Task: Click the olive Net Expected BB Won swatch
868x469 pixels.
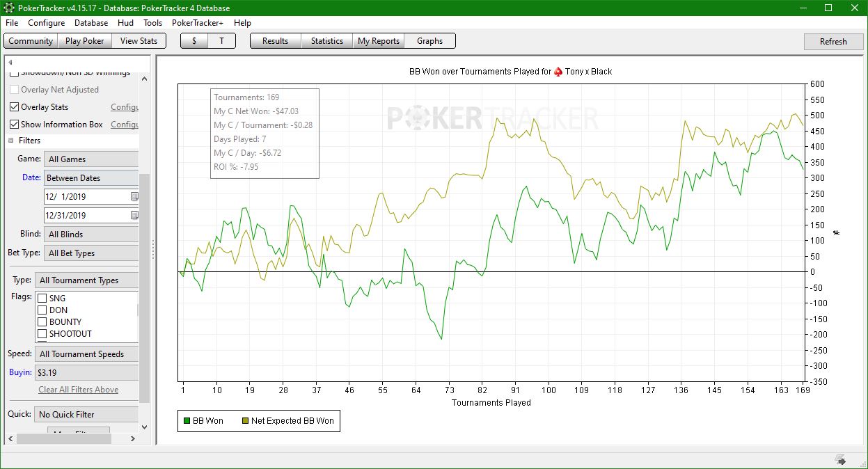Action: click(x=245, y=421)
